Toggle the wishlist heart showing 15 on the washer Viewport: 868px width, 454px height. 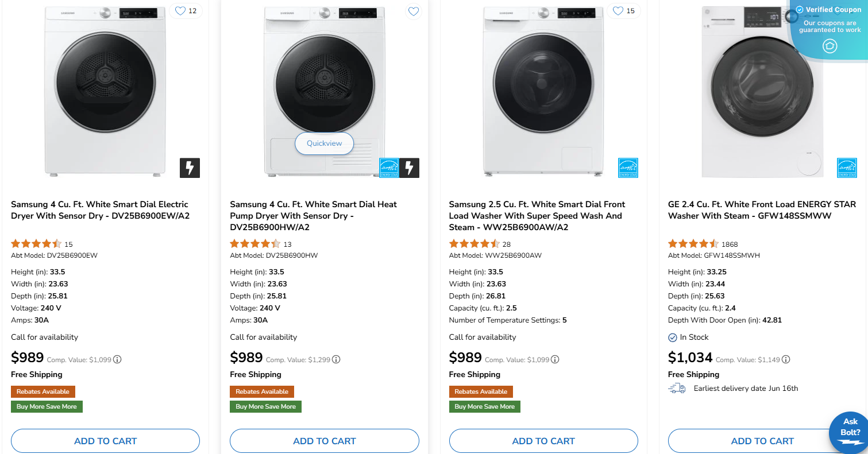pyautogui.click(x=618, y=10)
